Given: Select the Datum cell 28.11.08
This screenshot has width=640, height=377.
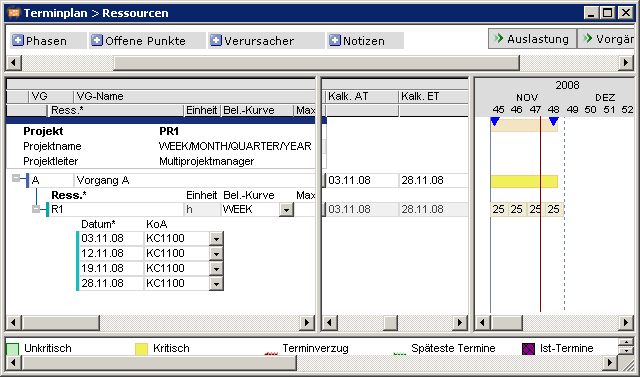Looking at the screenshot, I should click(x=111, y=283).
